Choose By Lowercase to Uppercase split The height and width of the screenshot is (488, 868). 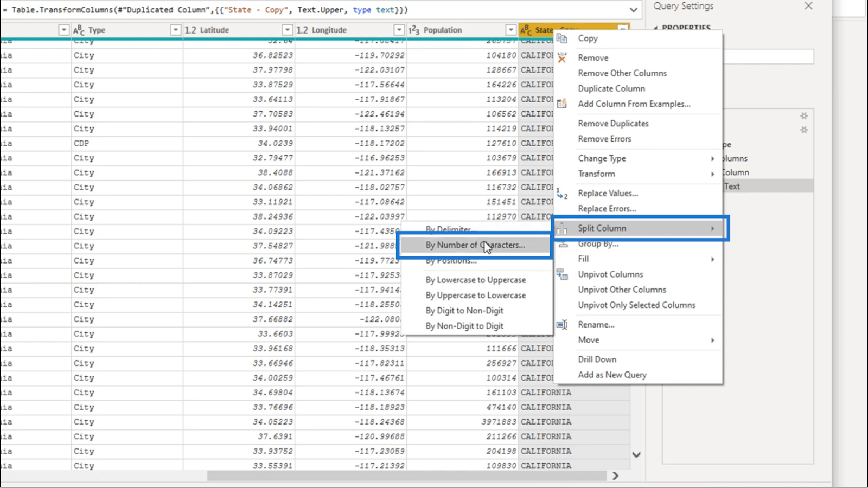pos(475,280)
